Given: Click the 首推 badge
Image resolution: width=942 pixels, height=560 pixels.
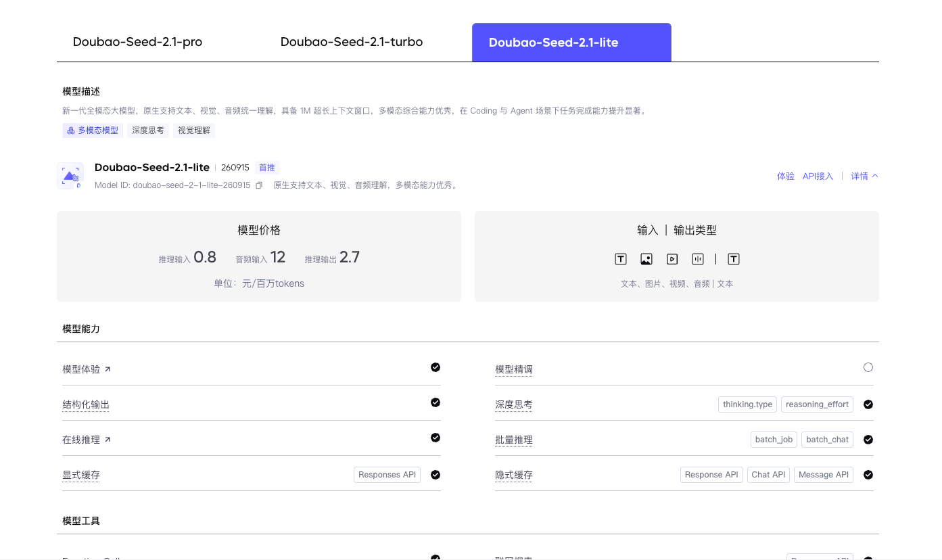Looking at the screenshot, I should [266, 168].
